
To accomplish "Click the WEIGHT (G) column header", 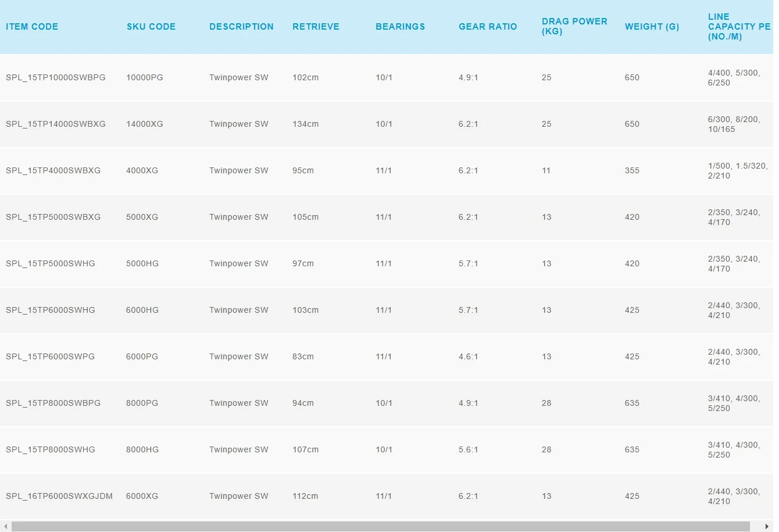I will (x=652, y=27).
